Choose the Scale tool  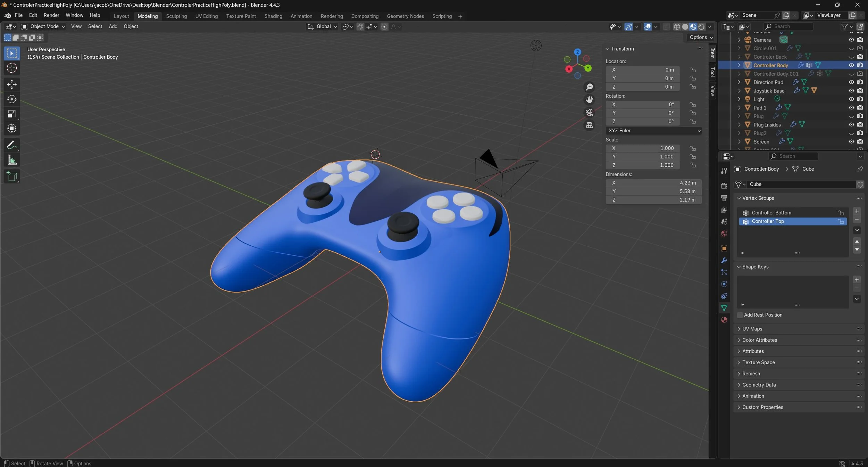tap(12, 114)
